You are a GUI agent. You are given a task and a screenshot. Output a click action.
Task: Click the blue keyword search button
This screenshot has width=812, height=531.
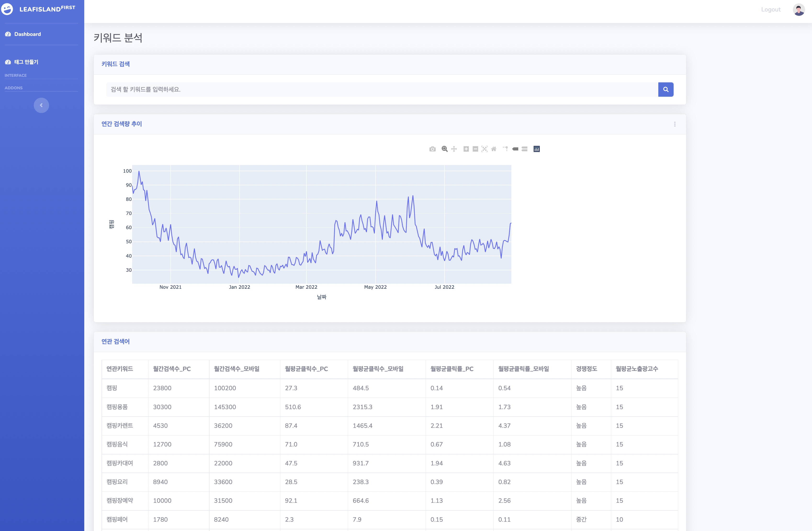(x=665, y=89)
